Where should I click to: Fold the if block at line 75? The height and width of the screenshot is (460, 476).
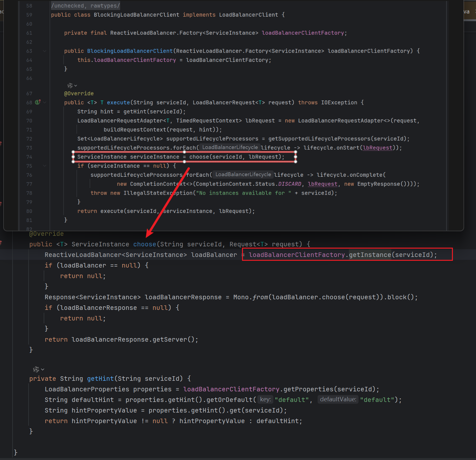pyautogui.click(x=45, y=166)
